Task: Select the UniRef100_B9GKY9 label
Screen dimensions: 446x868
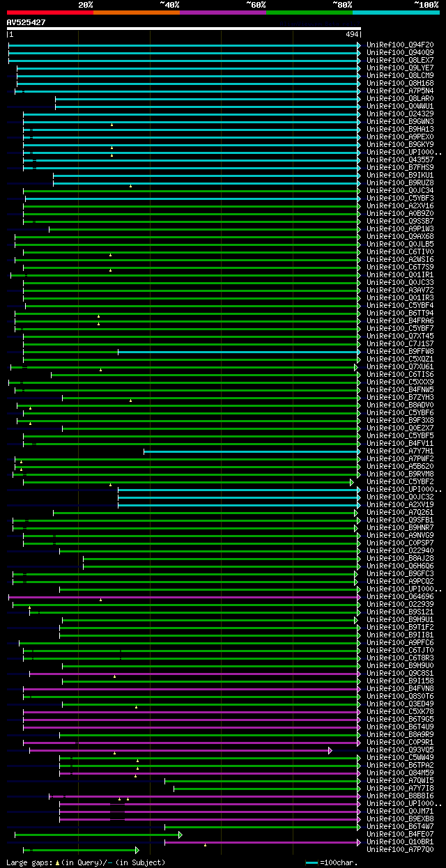Action: (400, 144)
